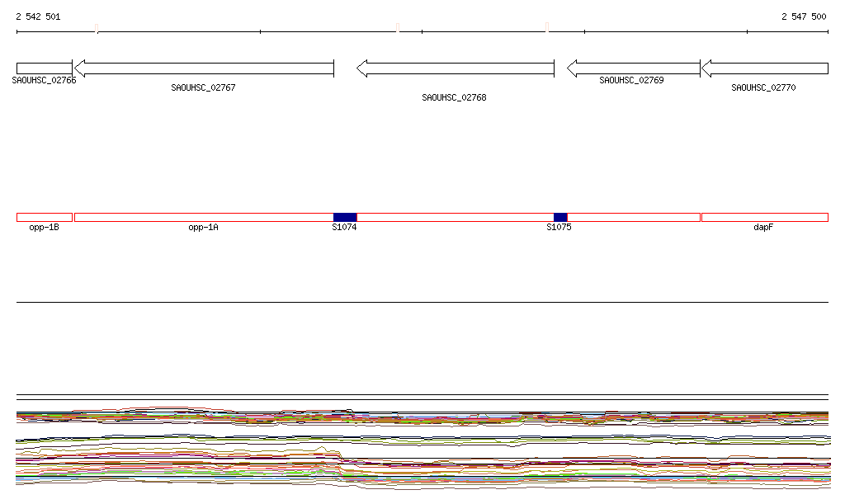
Task: Select the SAOUHSC_02770 gene arrow
Action: [765, 68]
